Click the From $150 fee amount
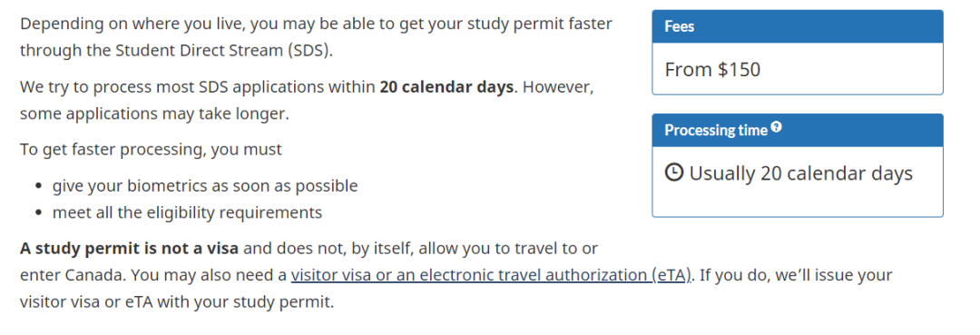 pos(712,69)
